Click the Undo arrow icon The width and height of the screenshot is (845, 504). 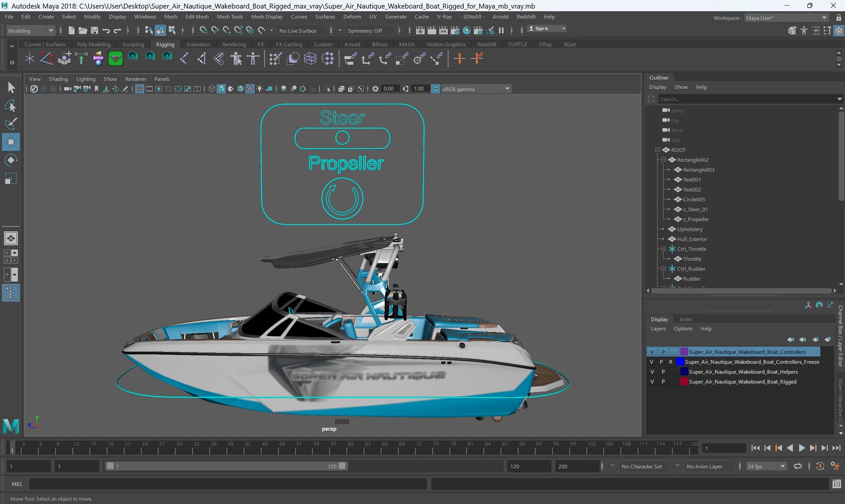(x=106, y=30)
